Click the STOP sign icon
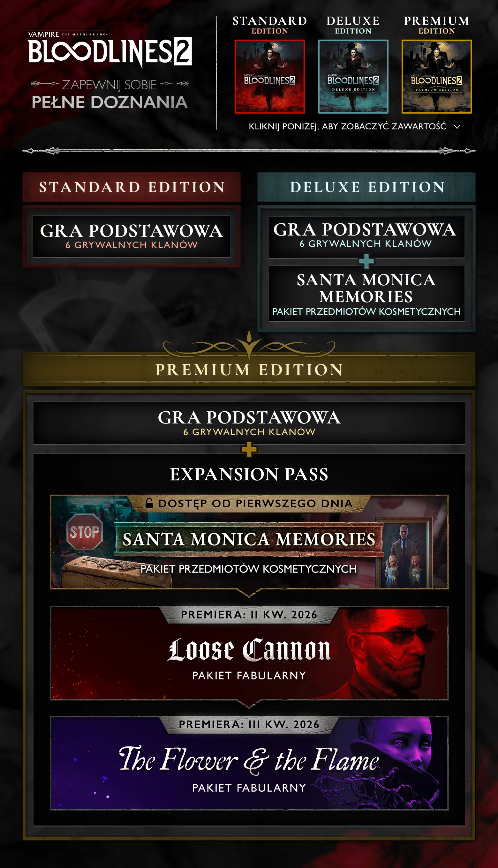 pyautogui.click(x=84, y=532)
